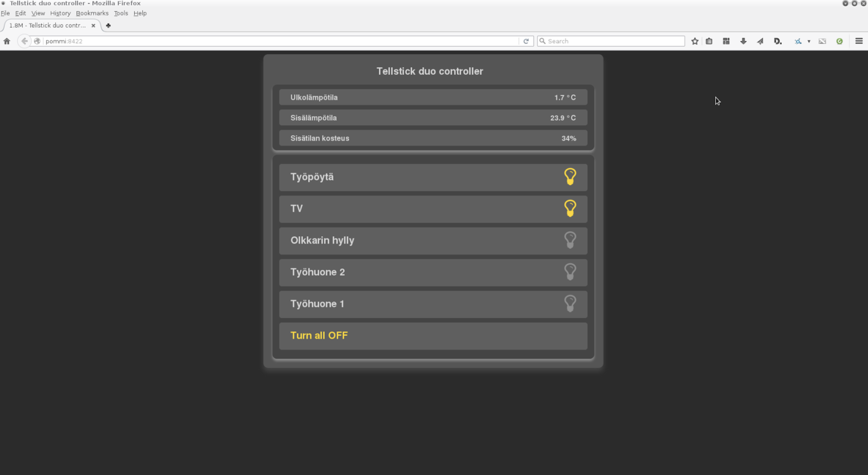Toggle the TV light bulb
Image resolution: width=868 pixels, height=475 pixels.
(570, 208)
